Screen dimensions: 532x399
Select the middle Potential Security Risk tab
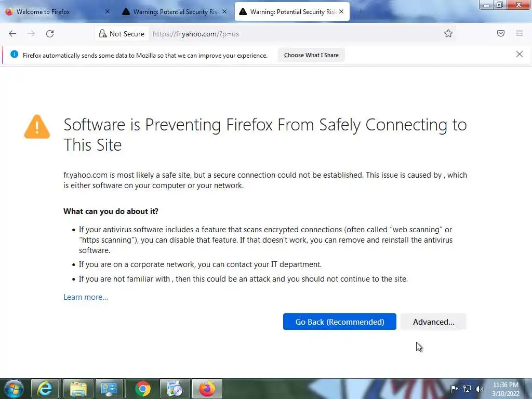pyautogui.click(x=171, y=11)
